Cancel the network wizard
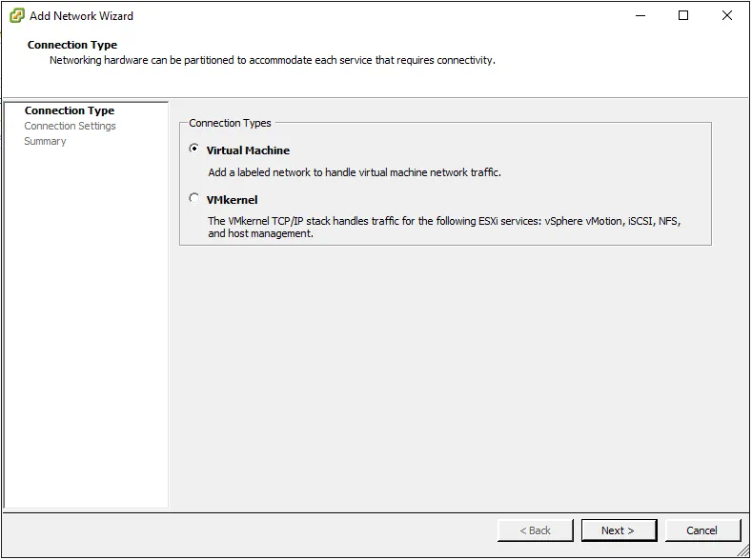 coord(701,530)
